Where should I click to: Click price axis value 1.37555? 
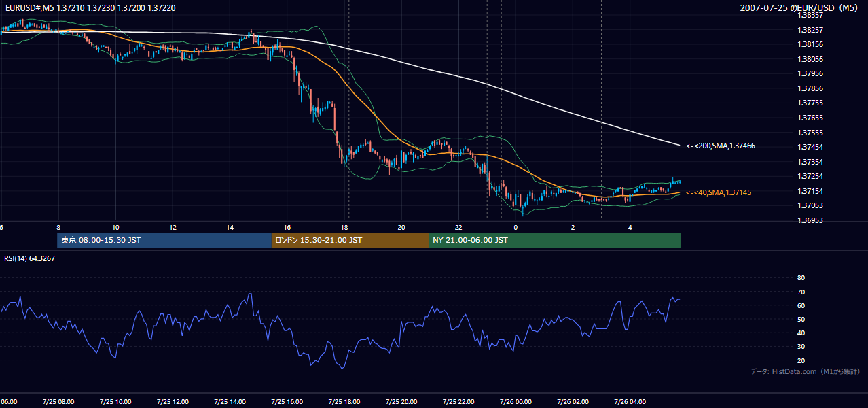click(810, 133)
